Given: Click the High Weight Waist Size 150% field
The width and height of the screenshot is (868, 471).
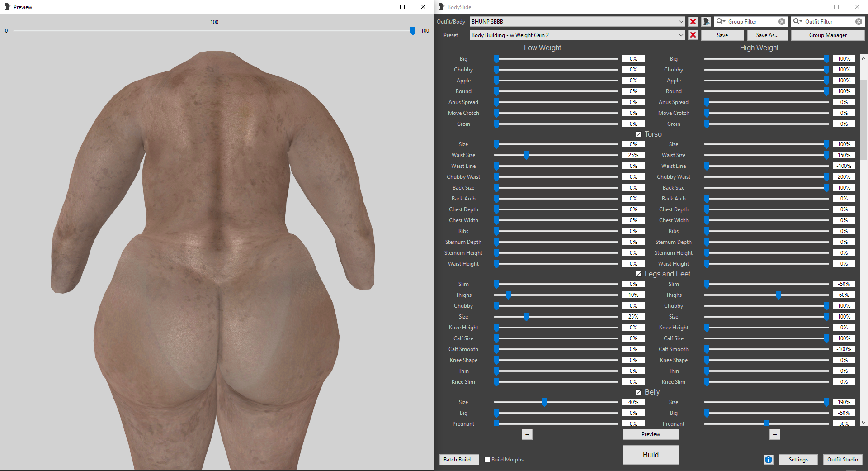Looking at the screenshot, I should point(844,155).
